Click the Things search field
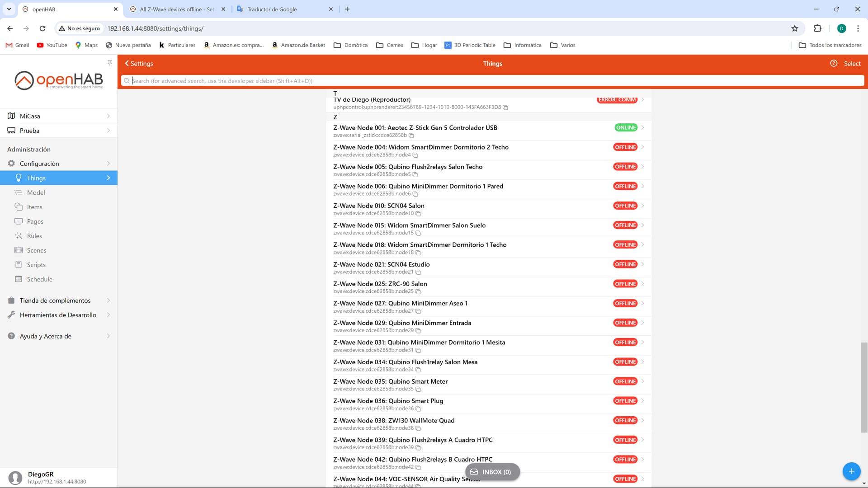The height and width of the screenshot is (488, 868). 493,81
